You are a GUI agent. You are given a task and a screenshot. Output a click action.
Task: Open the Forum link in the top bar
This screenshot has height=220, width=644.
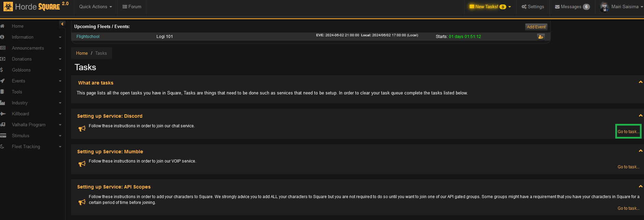coord(132,7)
